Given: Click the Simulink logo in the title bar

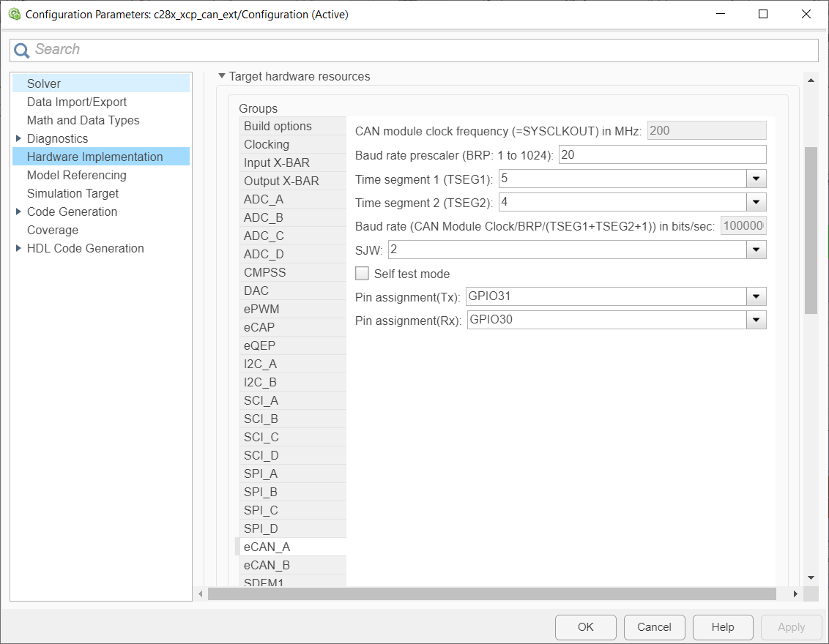Looking at the screenshot, I should (13, 13).
